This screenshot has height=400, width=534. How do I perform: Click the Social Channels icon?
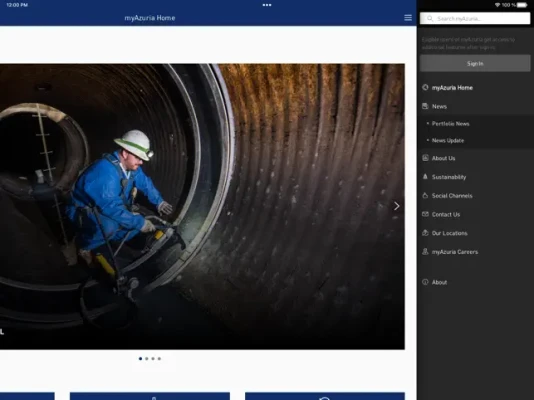(425, 195)
